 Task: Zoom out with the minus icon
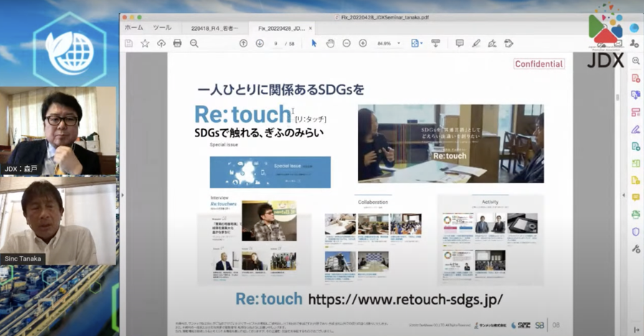click(346, 43)
